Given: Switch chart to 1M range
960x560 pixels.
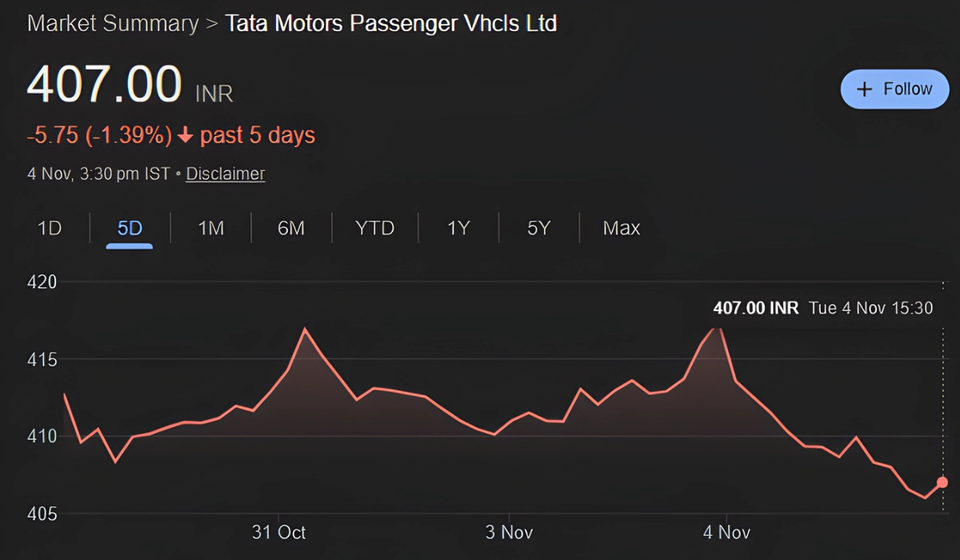Looking at the screenshot, I should pyautogui.click(x=210, y=228).
